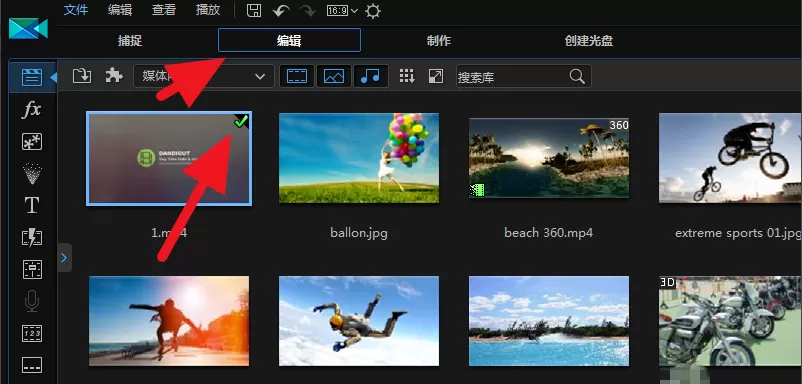
Task: Expand the side panel chevron arrow
Action: (64, 258)
